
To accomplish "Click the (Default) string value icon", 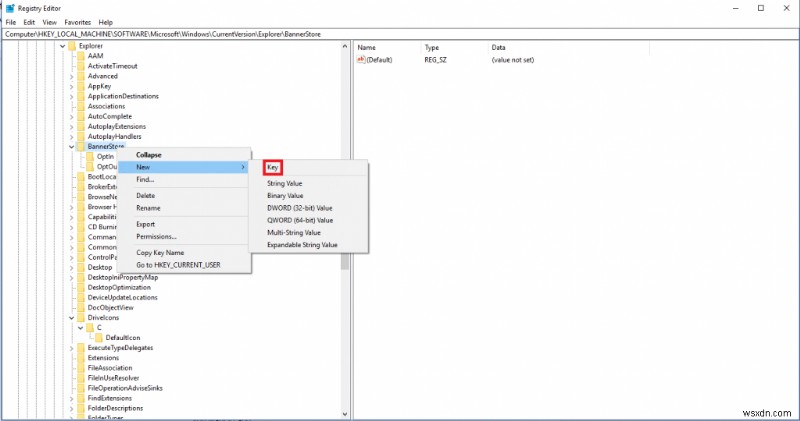I will [x=361, y=60].
